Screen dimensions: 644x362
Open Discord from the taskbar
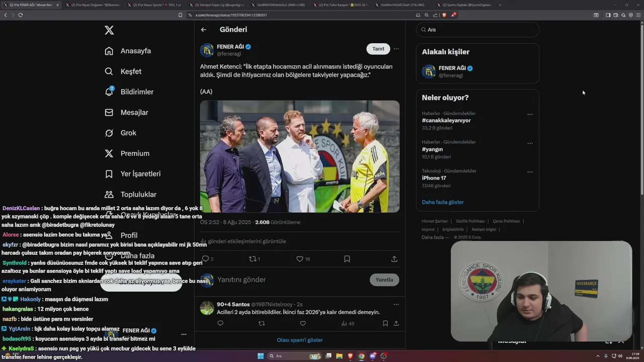[x=373, y=356]
